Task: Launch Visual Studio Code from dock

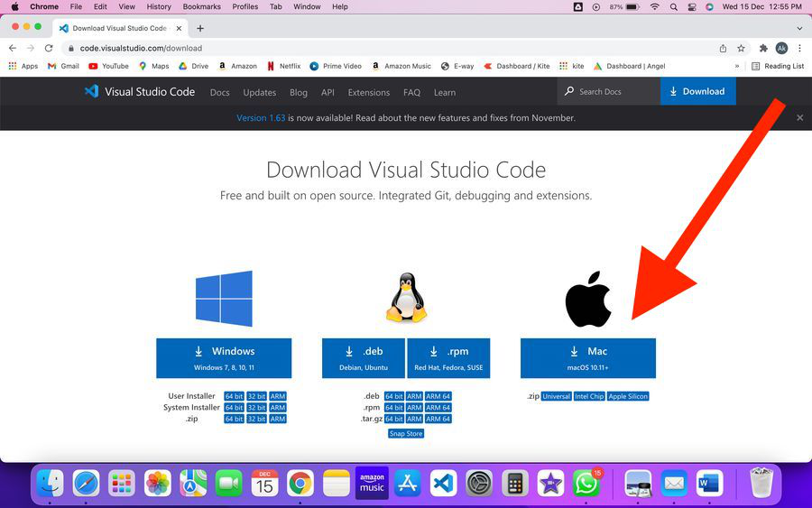Action: coord(443,484)
